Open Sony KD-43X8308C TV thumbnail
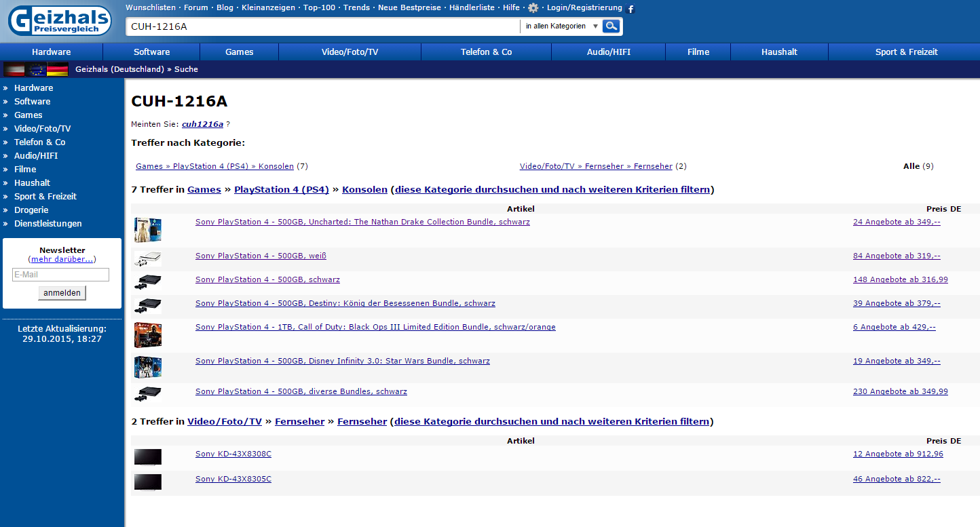The height and width of the screenshot is (527, 980). click(x=148, y=457)
